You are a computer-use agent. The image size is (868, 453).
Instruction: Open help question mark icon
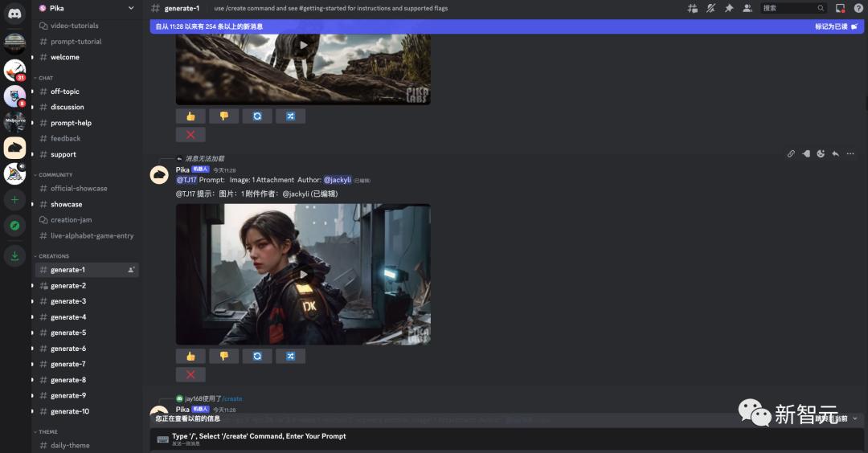click(x=858, y=8)
